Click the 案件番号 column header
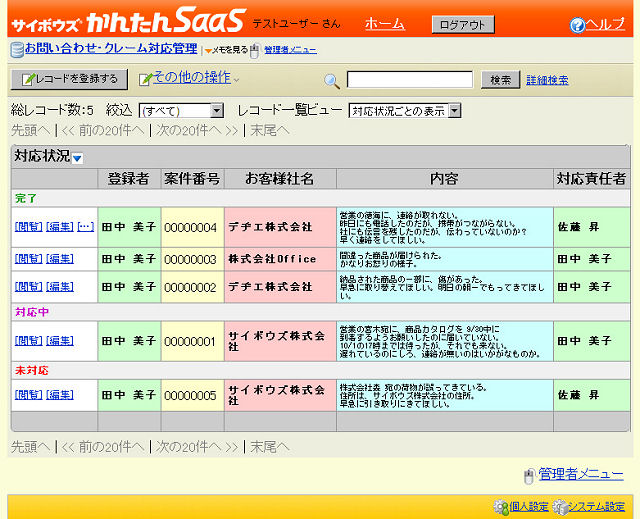The image size is (640, 519). pyautogui.click(x=192, y=179)
